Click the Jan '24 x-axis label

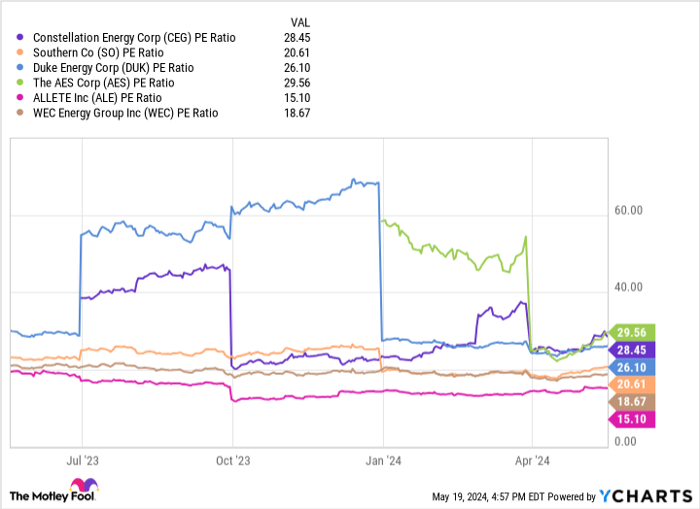point(383,462)
